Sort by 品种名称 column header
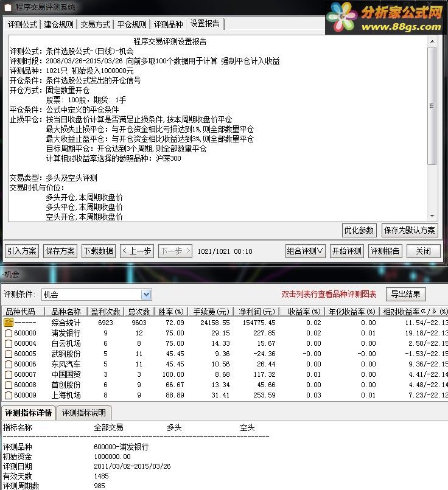The width and height of the screenshot is (448, 490). pyautogui.click(x=66, y=312)
